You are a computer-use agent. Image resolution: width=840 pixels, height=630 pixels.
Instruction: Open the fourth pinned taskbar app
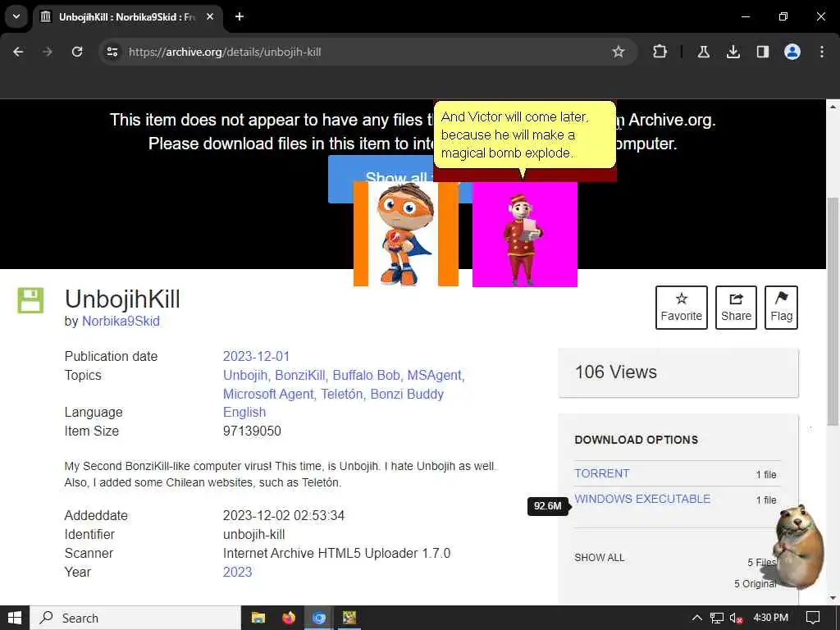tap(349, 618)
